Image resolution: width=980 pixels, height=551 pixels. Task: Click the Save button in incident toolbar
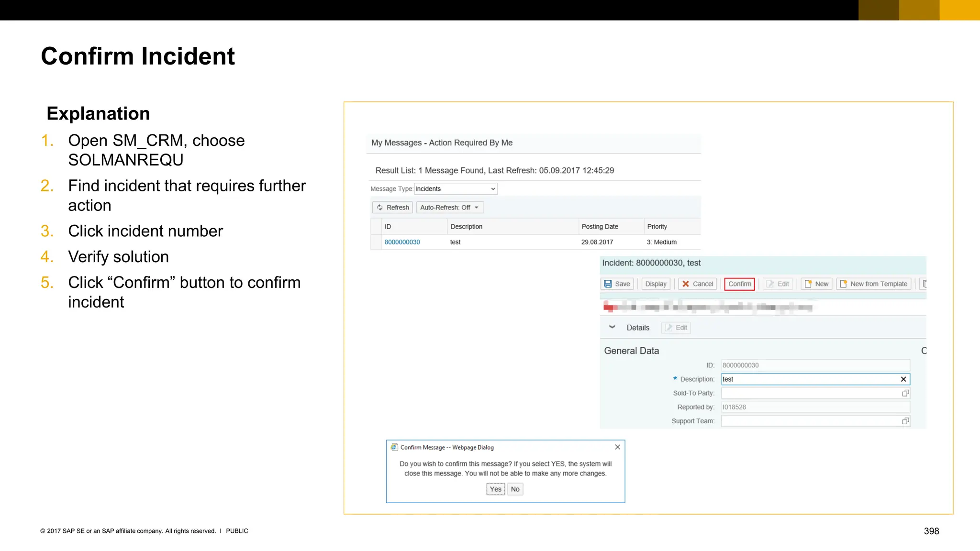[x=617, y=284]
